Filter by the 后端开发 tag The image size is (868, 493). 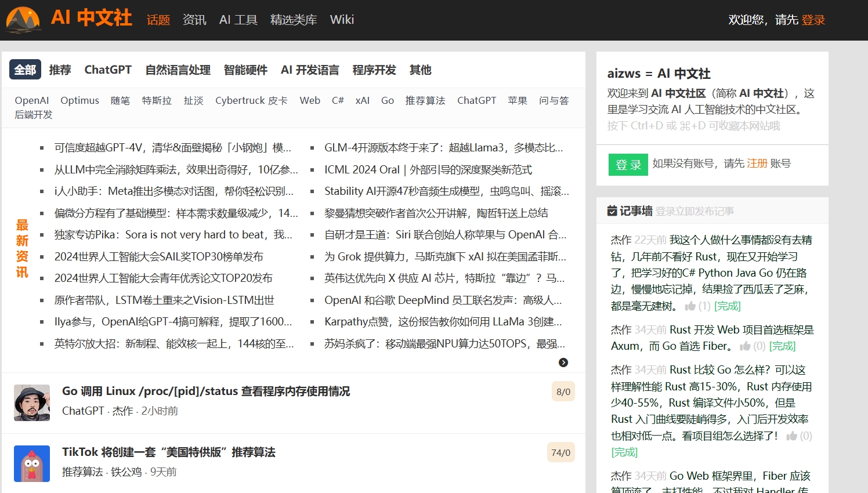pos(34,115)
